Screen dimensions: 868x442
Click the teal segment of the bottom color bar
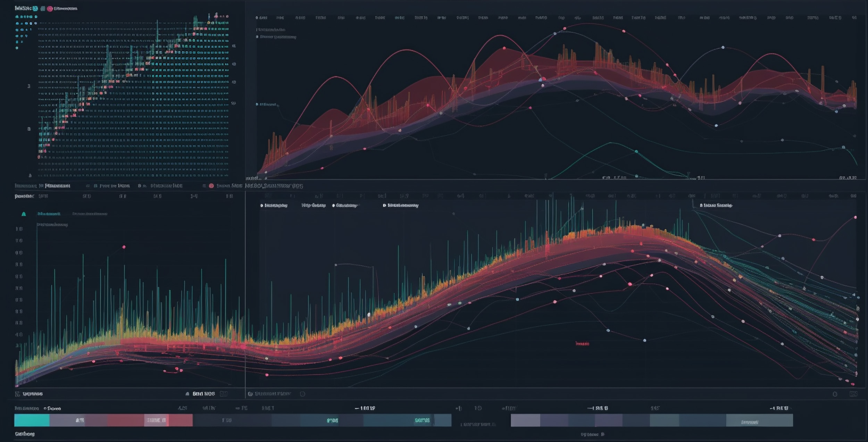pos(32,420)
